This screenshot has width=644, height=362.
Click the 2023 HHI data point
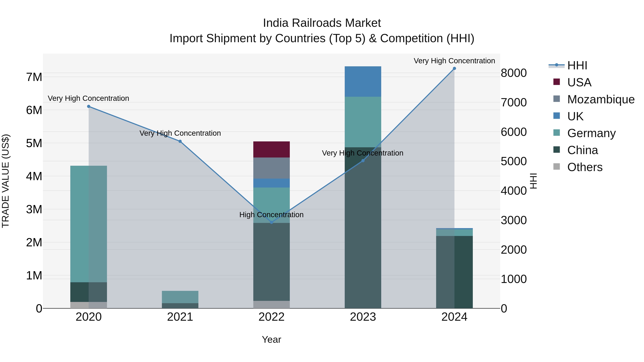pyautogui.click(x=363, y=161)
